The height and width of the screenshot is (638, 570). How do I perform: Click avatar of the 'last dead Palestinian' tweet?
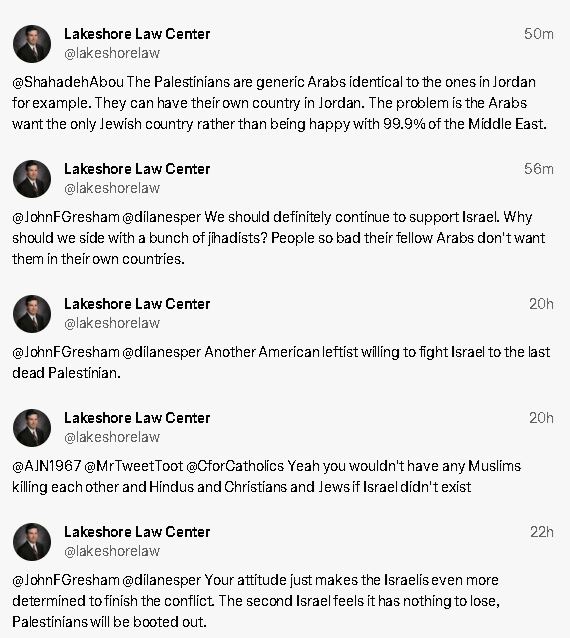pyautogui.click(x=32, y=314)
